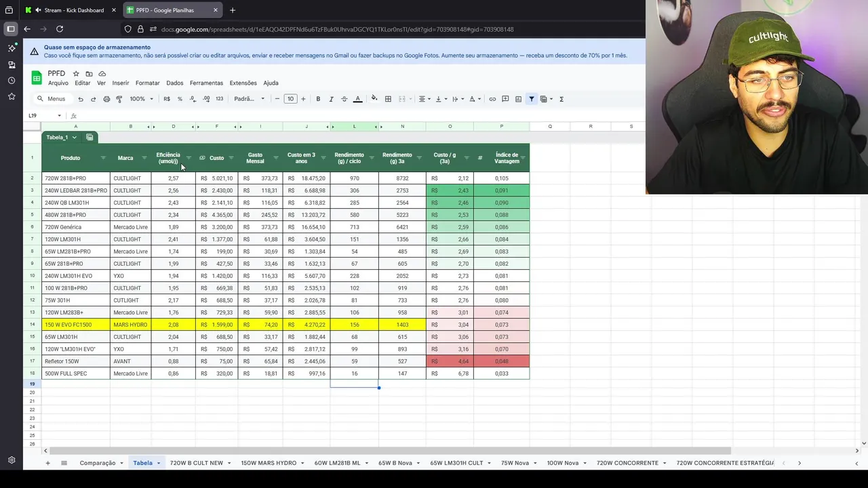Viewport: 868px width, 488px height.
Task: Open the Extensões menu
Action: [x=243, y=83]
